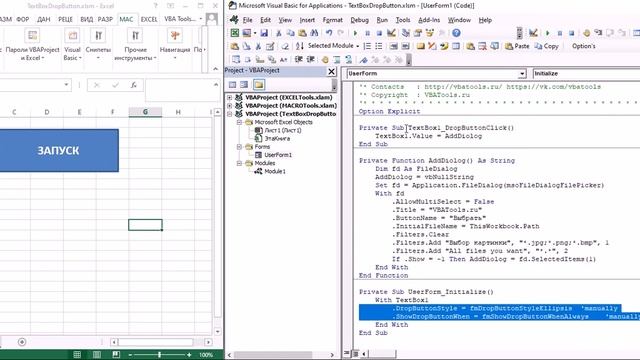The image size is (640, 360).
Task: Switch to Page Layout view in Excel status bar
Action: (x=97, y=355)
